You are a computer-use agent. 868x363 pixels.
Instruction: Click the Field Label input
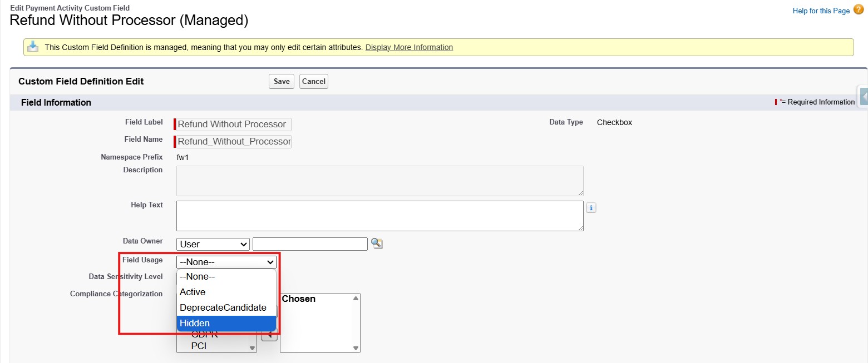[233, 124]
